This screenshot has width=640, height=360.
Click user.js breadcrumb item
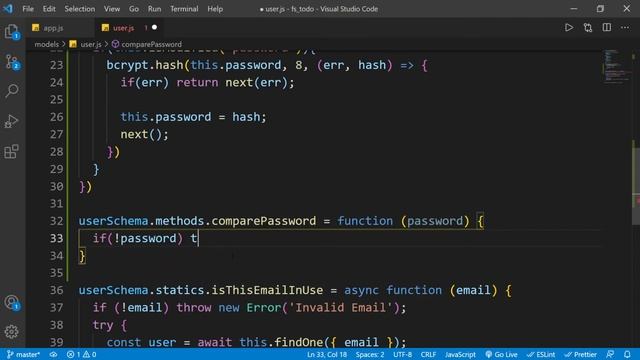[86, 44]
